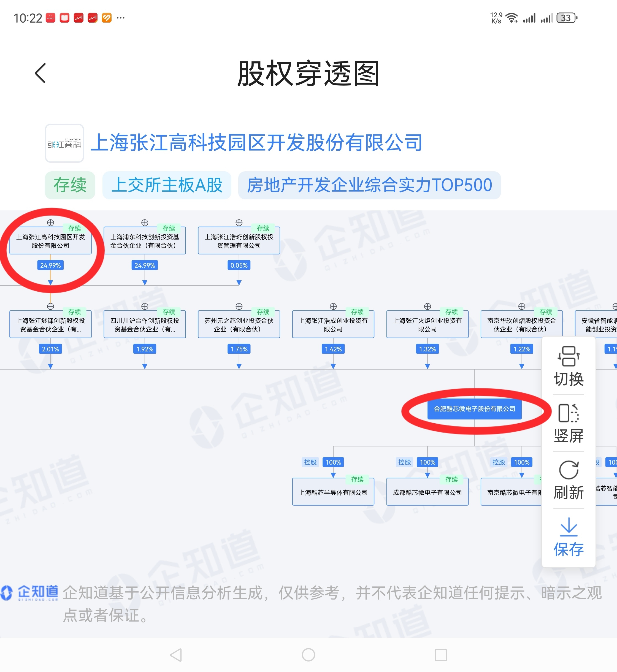Tap the back arrow in header

point(40,73)
